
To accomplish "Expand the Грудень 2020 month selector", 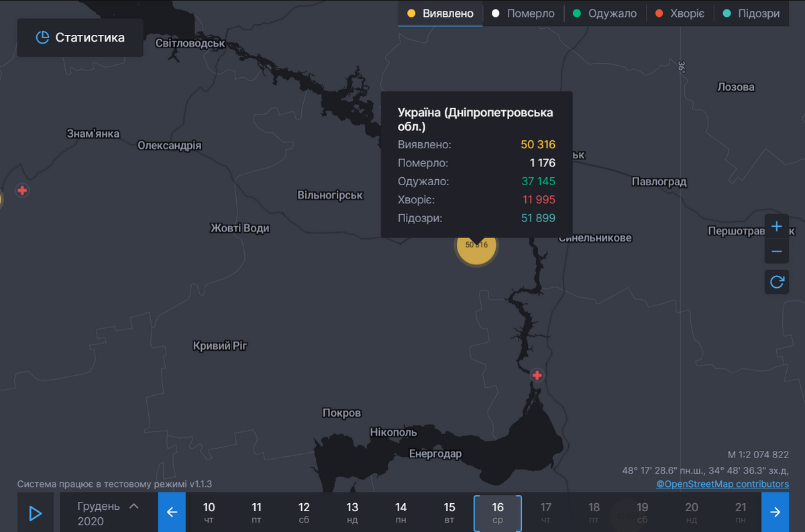I will [109, 513].
